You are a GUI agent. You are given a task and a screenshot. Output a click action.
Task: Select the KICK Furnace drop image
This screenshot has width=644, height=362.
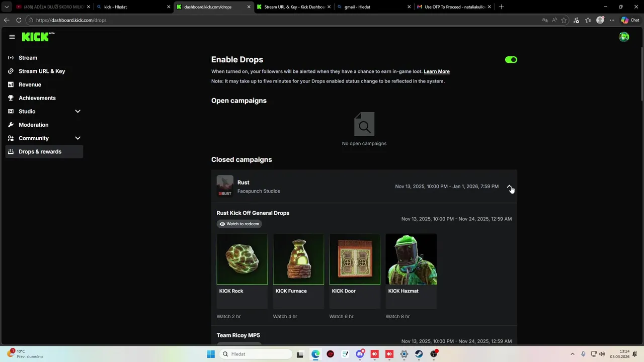pos(298,259)
